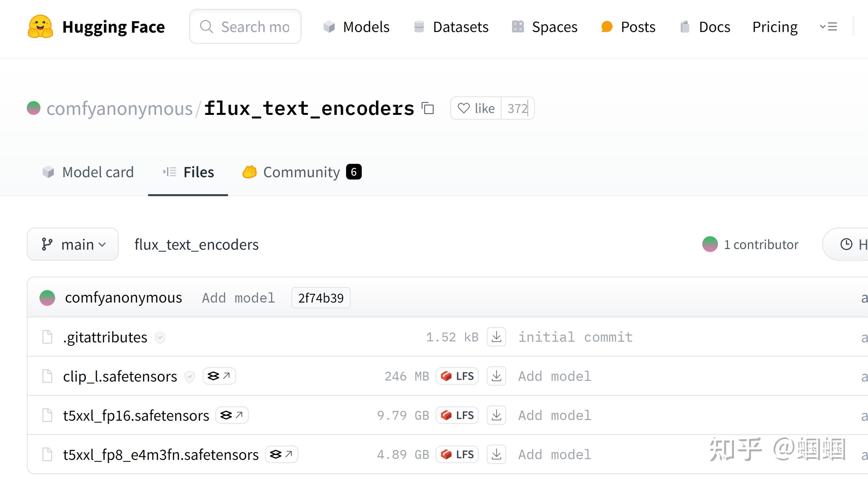Image resolution: width=868 pixels, height=484 pixels.
Task: Download clip_l.safetensors using its download icon
Action: (x=496, y=376)
